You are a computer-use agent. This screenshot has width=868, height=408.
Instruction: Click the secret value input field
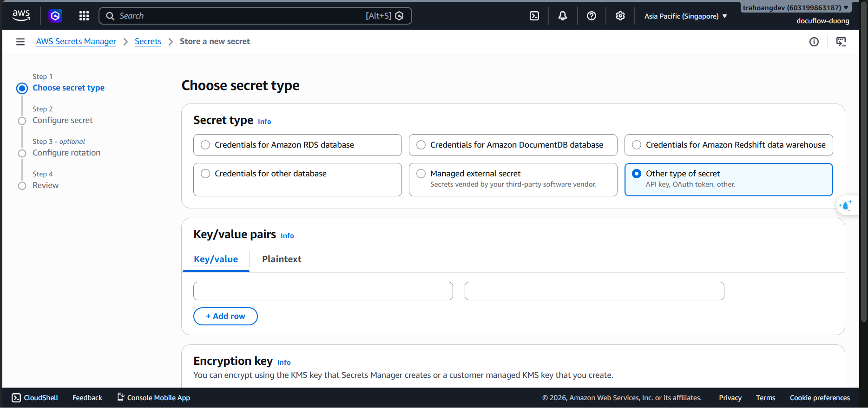point(594,291)
